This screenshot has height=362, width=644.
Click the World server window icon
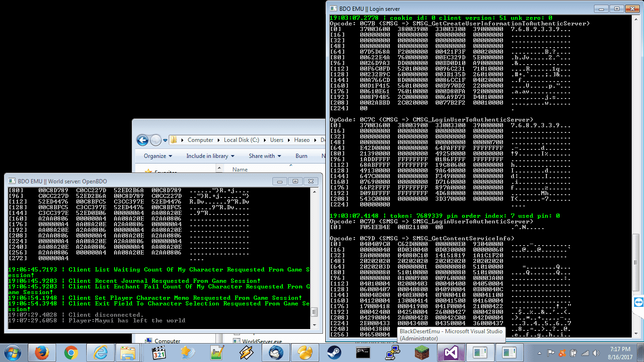11,181
